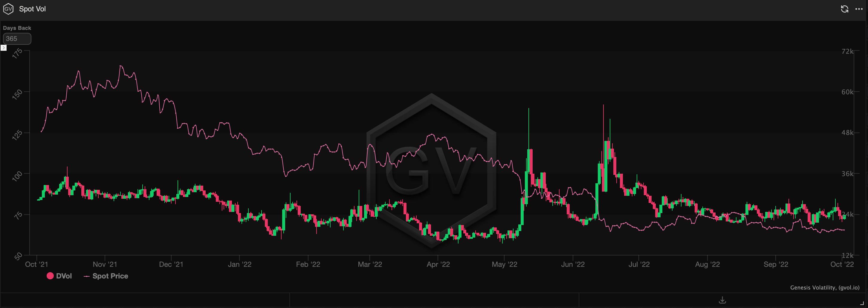Click the Sep '22 axis label

click(x=776, y=264)
